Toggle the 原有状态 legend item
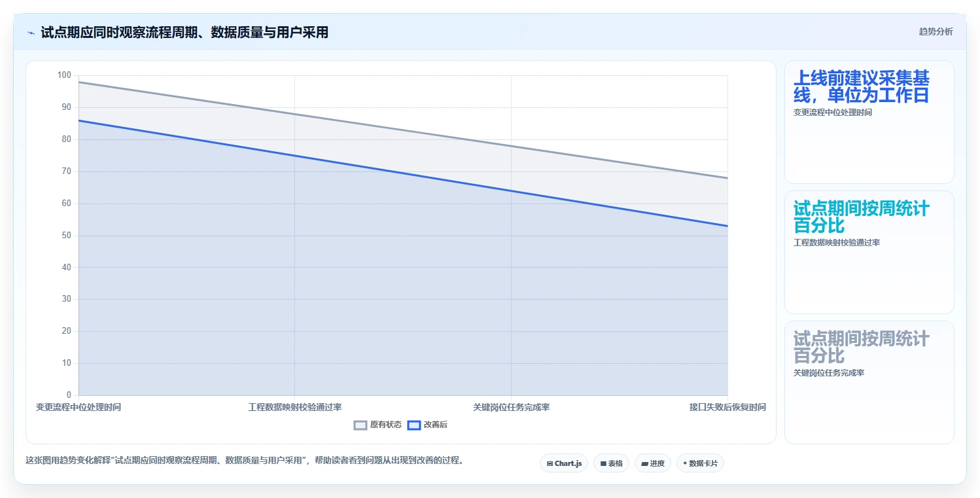Screen dimensions: 980x498 [378, 425]
